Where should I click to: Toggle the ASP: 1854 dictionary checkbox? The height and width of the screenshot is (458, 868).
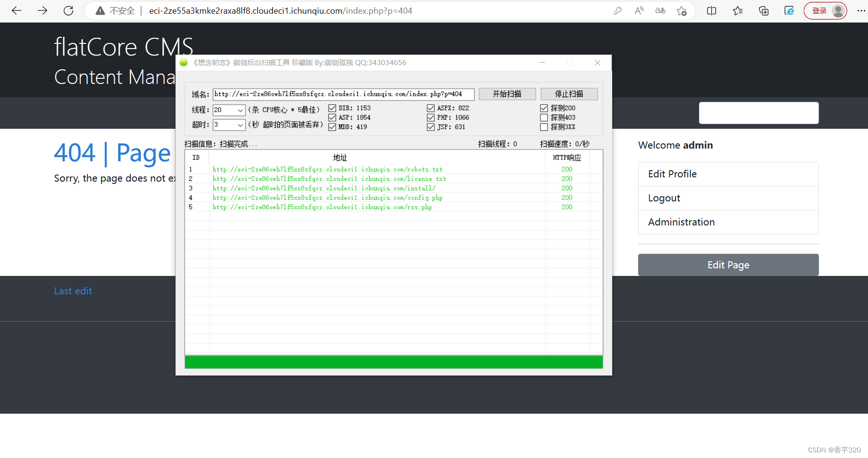tap(332, 117)
